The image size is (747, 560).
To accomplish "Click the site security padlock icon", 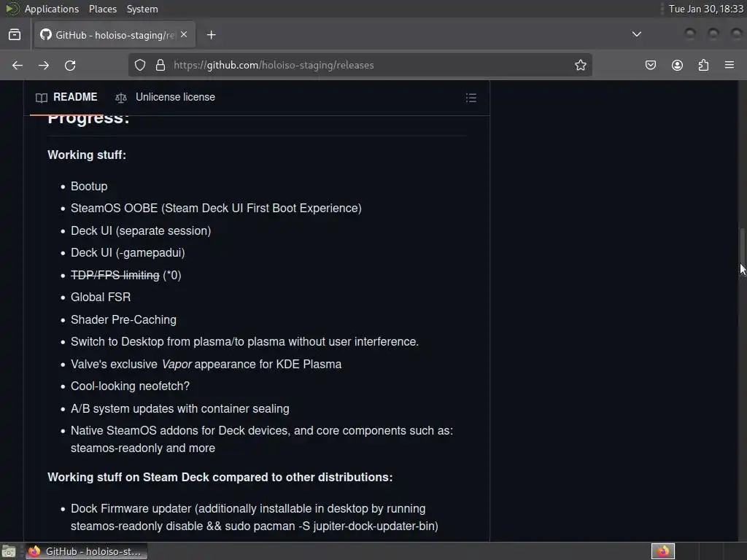I will pyautogui.click(x=160, y=65).
